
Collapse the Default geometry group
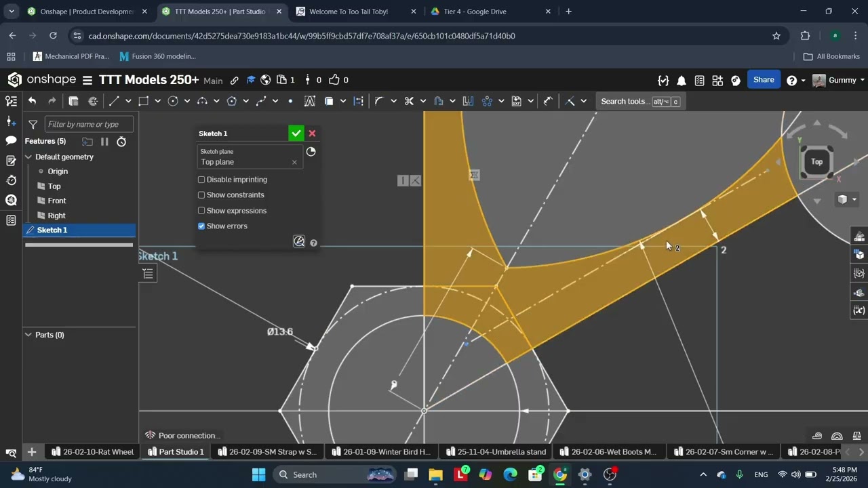click(28, 157)
